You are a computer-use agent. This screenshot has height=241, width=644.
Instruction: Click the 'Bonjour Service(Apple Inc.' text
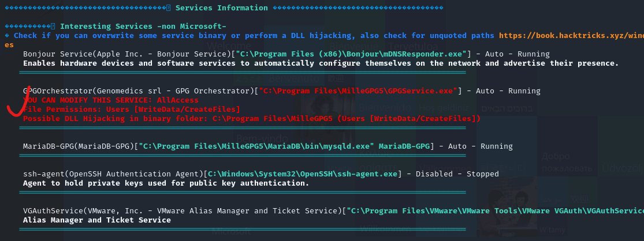83,54
